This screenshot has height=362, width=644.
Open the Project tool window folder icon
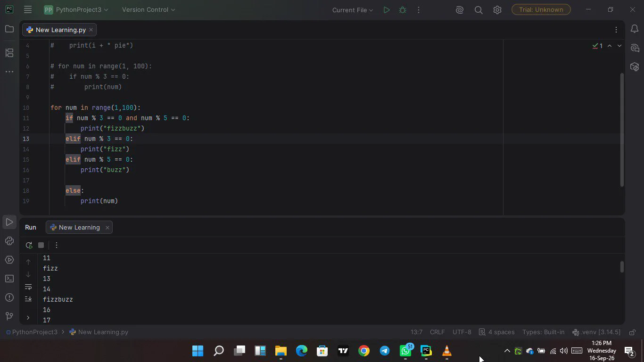pyautogui.click(x=9, y=29)
